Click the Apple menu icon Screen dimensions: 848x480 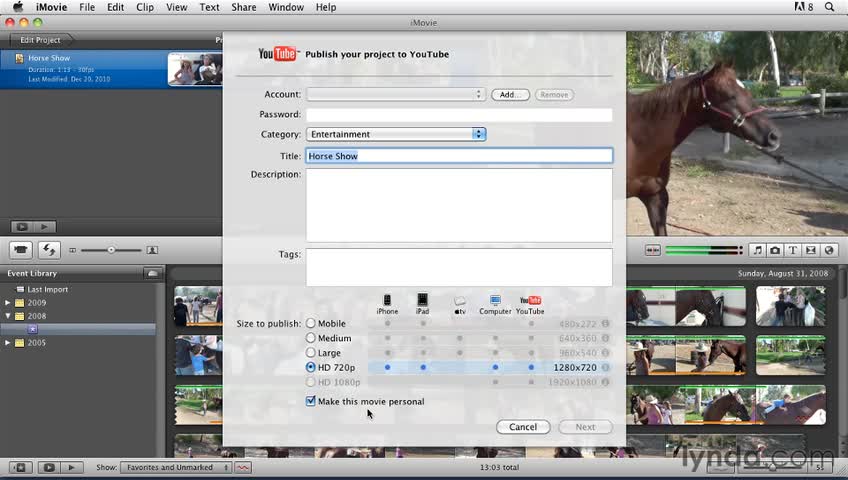[17, 7]
